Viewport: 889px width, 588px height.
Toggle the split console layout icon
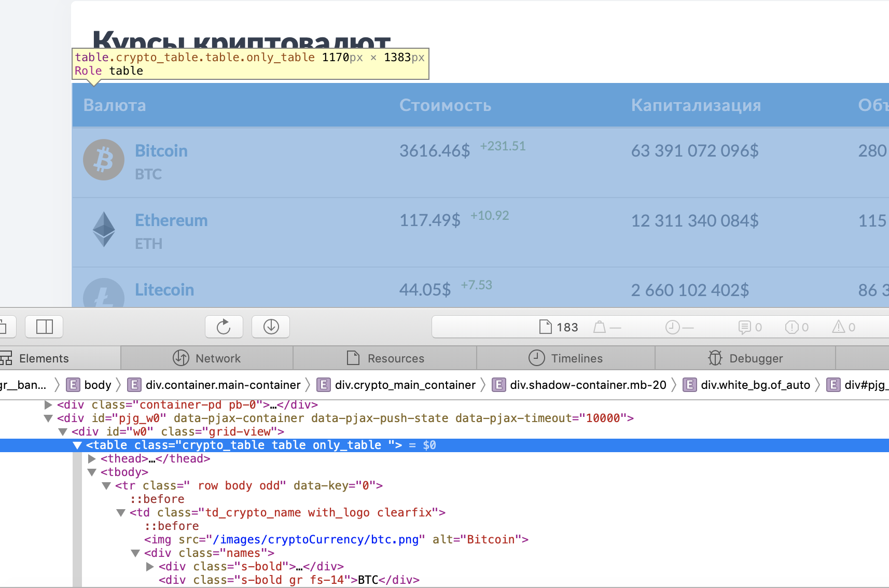click(x=44, y=327)
